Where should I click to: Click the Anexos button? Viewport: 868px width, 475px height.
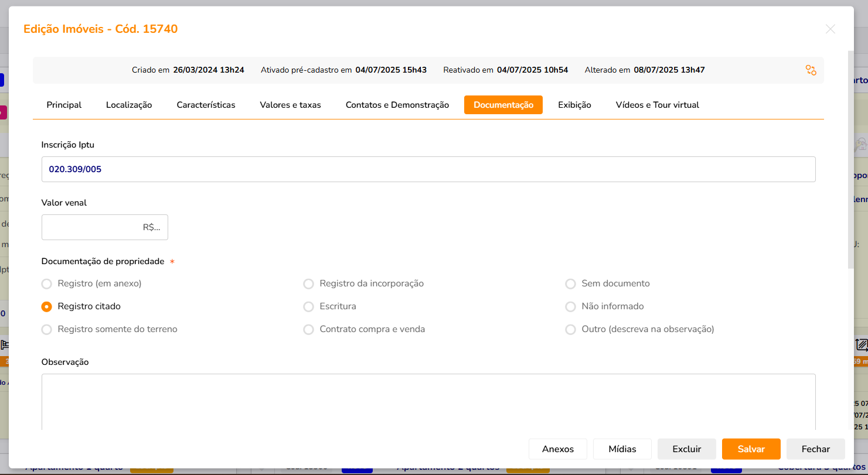557,449
